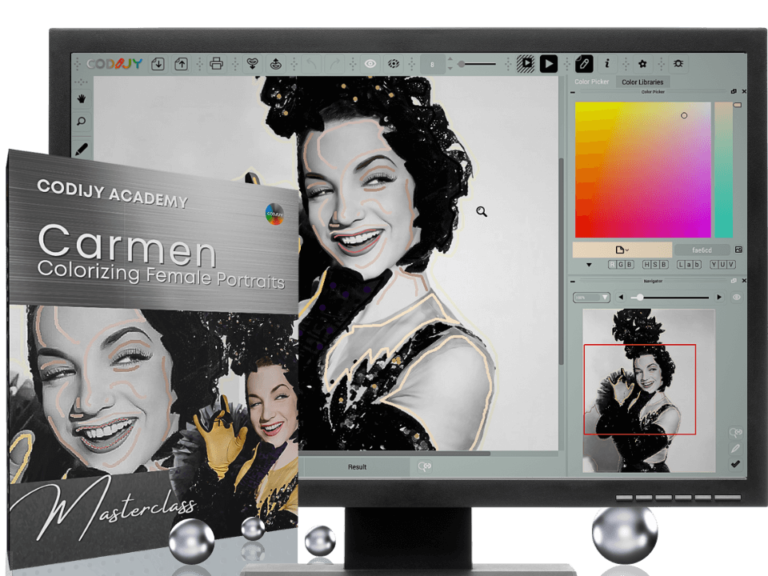The image size is (768, 576).
Task: Click the import/open document icon in toolbar
Action: click(158, 64)
